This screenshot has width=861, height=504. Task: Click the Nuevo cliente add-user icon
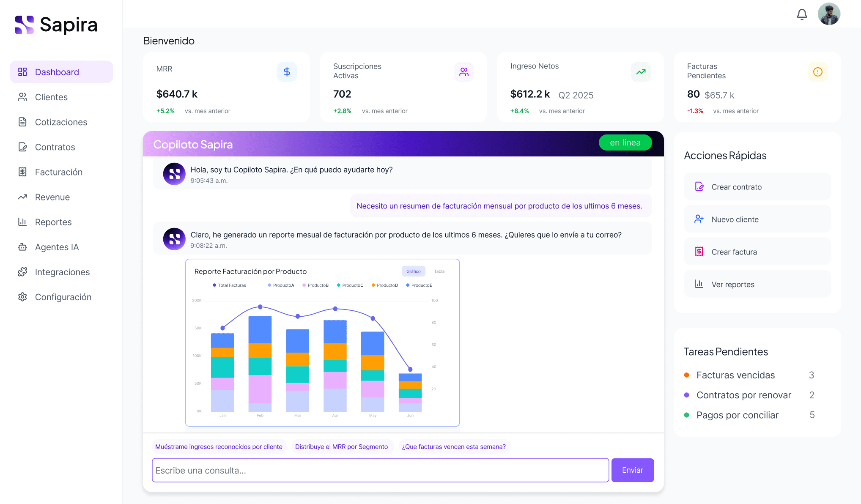[699, 219]
